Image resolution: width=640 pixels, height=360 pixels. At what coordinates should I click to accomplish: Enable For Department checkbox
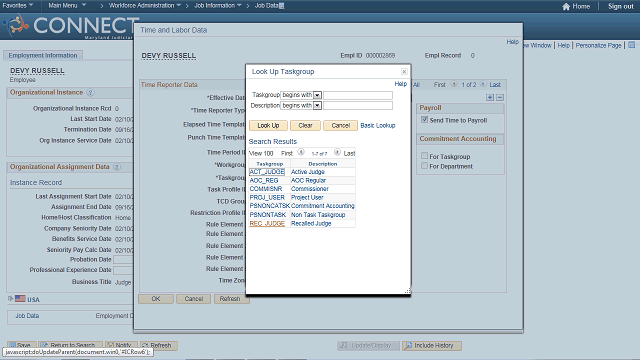(x=424, y=166)
